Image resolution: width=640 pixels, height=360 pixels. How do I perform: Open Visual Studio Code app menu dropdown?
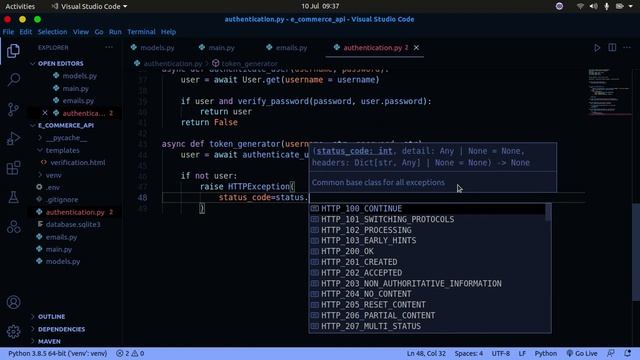(x=89, y=7)
